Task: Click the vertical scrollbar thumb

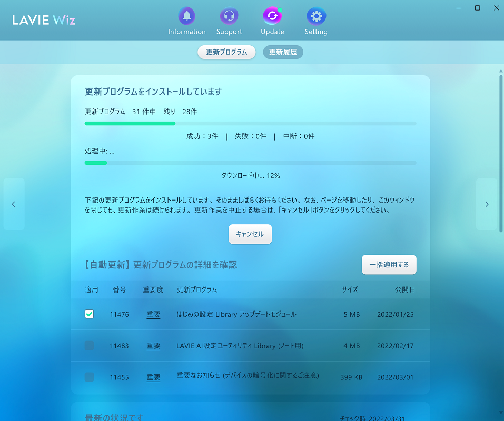Action: (x=501, y=154)
